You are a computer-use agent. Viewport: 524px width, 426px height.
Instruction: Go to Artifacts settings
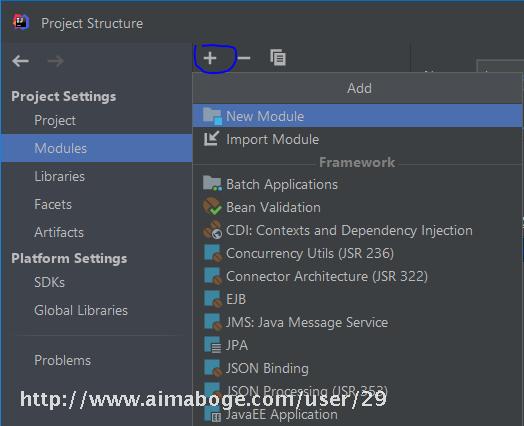click(59, 232)
